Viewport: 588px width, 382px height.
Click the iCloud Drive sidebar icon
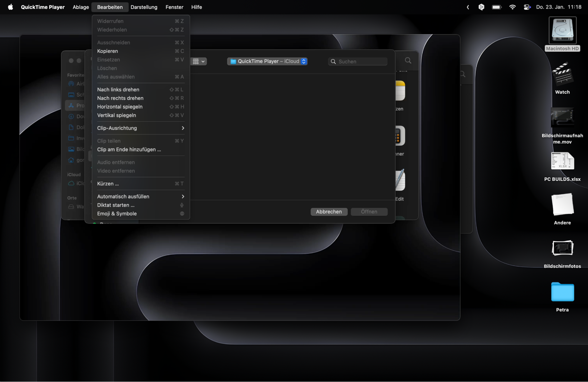(71, 183)
